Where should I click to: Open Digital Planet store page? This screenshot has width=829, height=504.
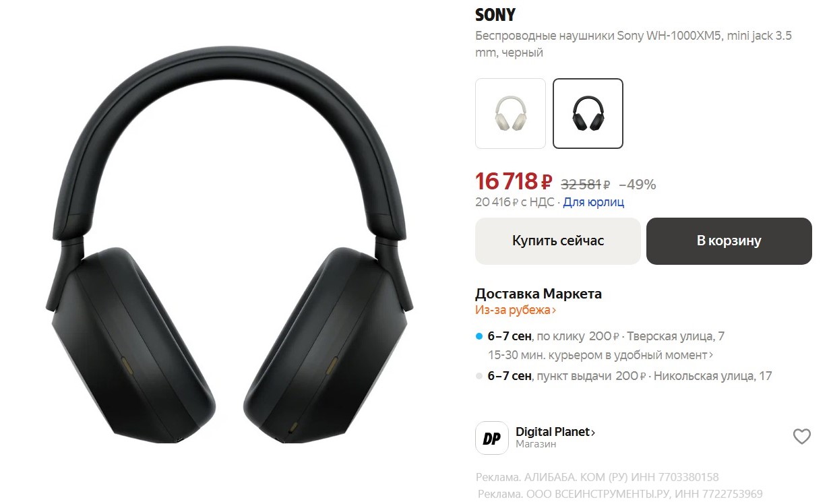(555, 432)
